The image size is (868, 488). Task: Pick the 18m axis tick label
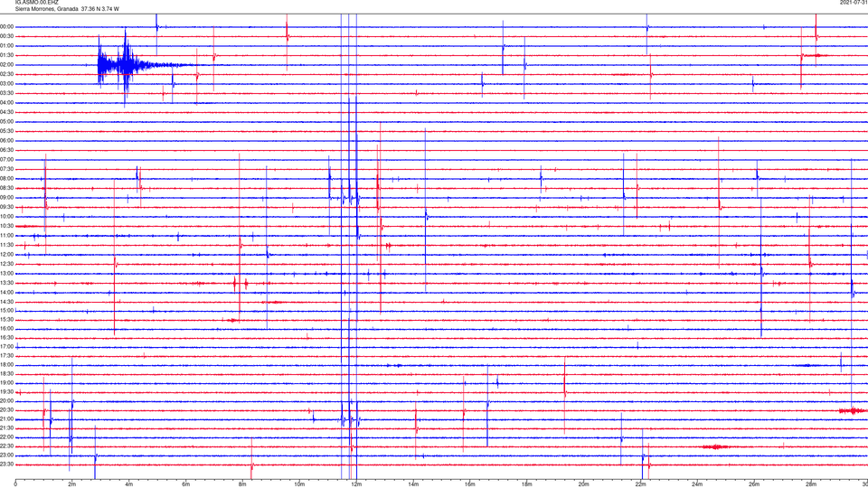526,484
